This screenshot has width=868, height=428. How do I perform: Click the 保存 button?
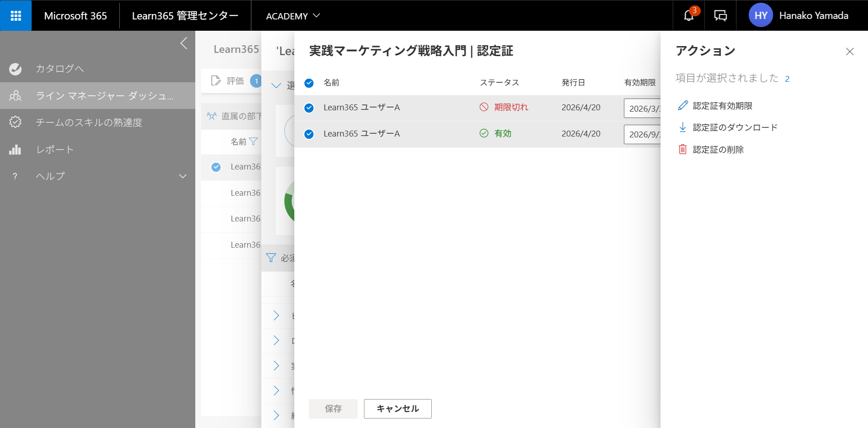[x=333, y=409]
